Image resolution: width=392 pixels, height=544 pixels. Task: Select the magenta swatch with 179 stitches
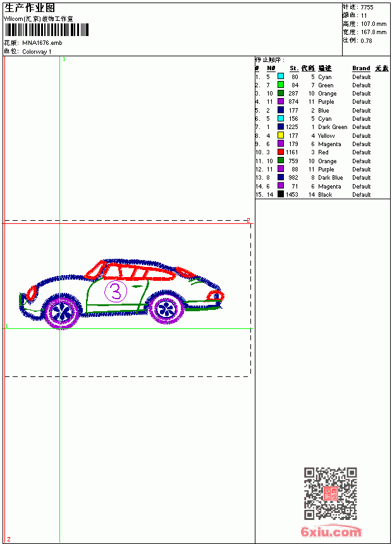tap(281, 144)
